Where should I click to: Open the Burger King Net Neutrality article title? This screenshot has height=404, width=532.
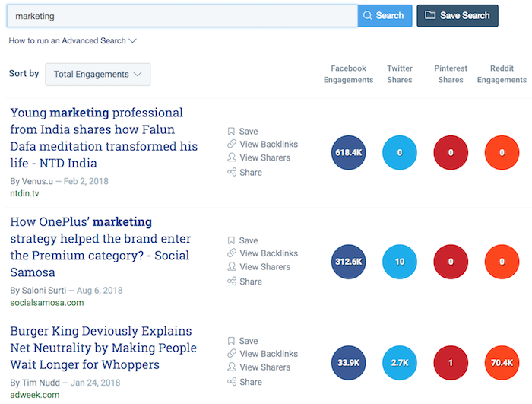pyautogui.click(x=103, y=348)
